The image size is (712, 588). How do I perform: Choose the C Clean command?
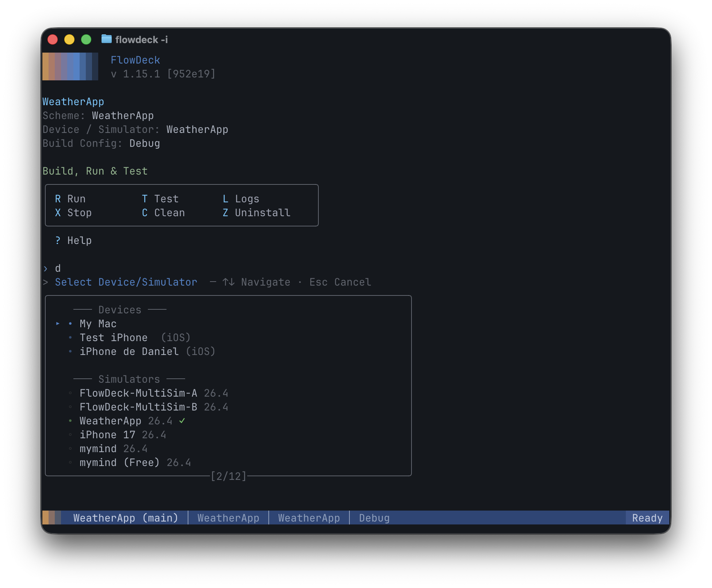click(x=163, y=213)
